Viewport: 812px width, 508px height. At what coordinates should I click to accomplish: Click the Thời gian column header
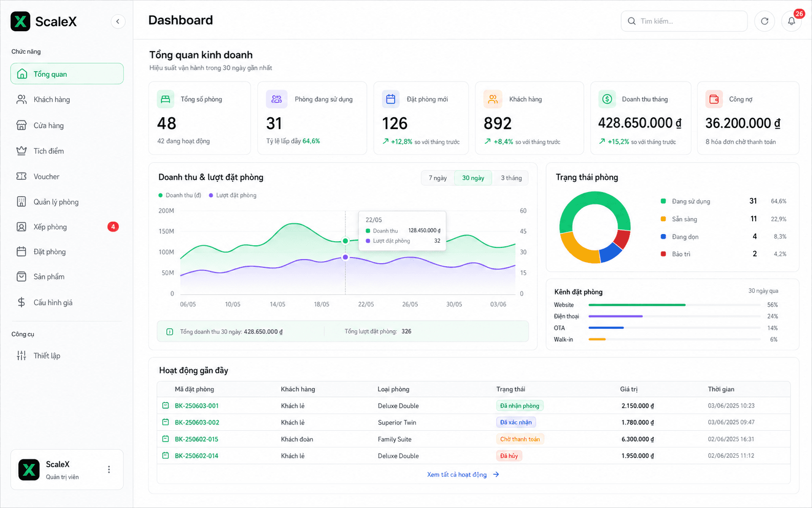coord(721,389)
